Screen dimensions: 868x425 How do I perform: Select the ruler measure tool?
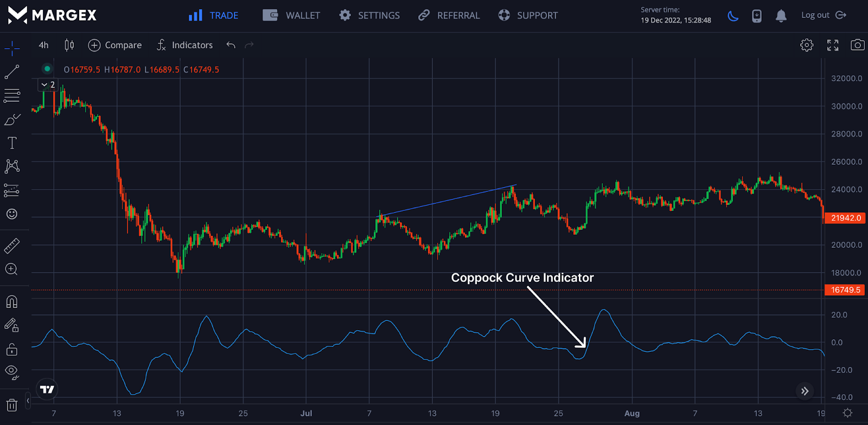pos(12,246)
